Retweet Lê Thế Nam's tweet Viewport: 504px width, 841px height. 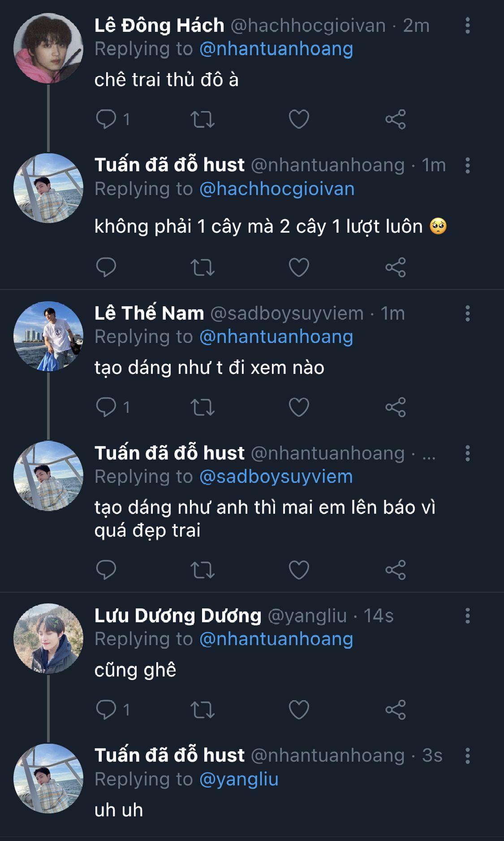[x=202, y=407]
